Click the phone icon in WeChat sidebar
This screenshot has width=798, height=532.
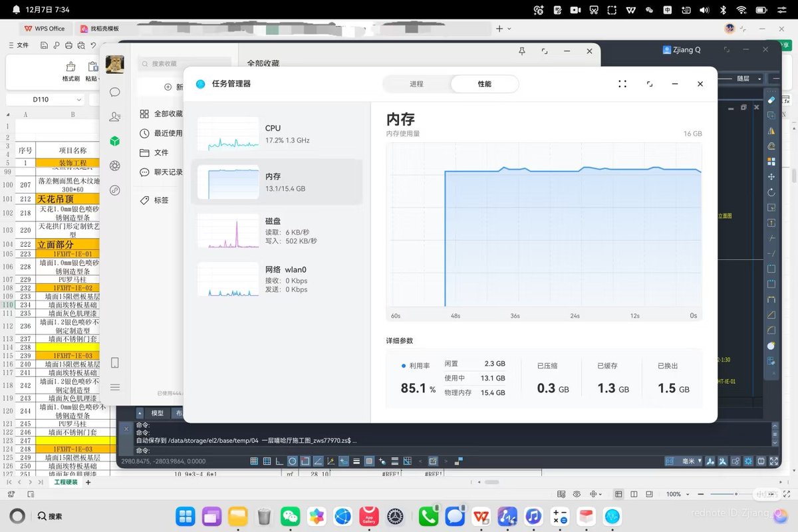tap(114, 362)
